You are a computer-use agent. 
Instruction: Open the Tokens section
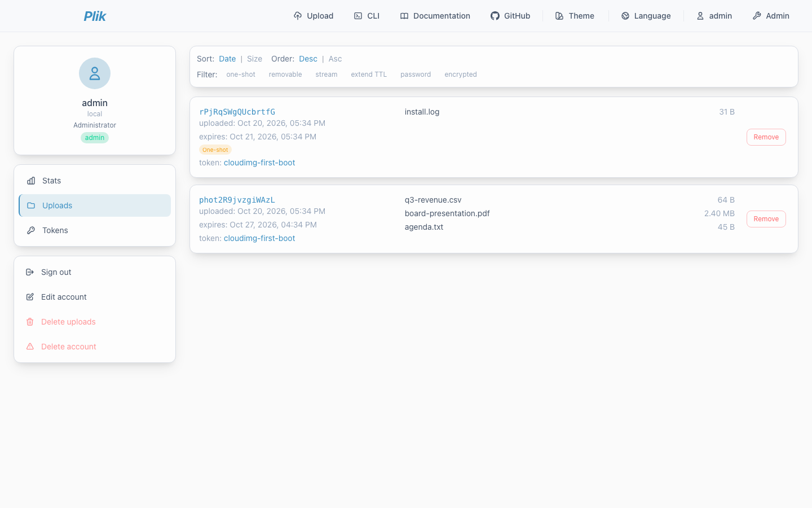(95, 230)
